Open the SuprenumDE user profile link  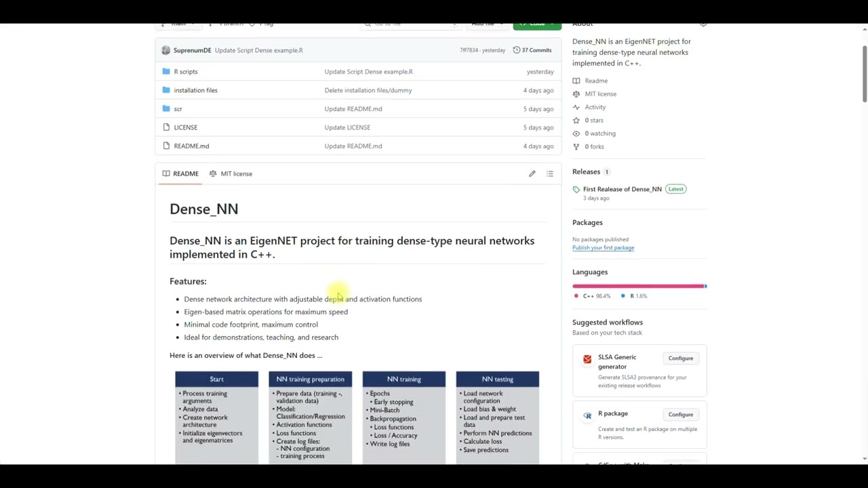point(192,50)
